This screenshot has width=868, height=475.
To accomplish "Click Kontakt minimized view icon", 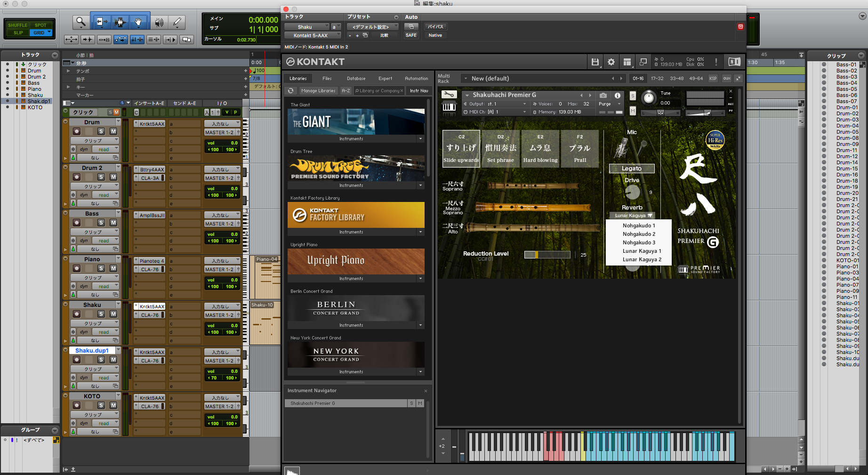I will (643, 62).
